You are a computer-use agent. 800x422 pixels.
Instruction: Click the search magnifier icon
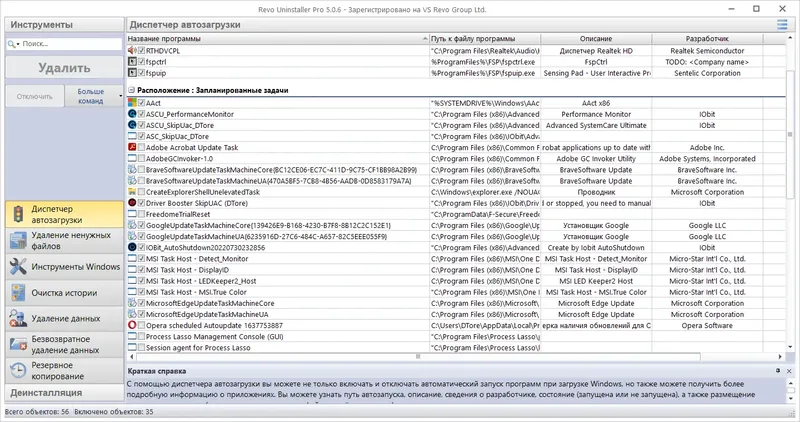(11, 44)
